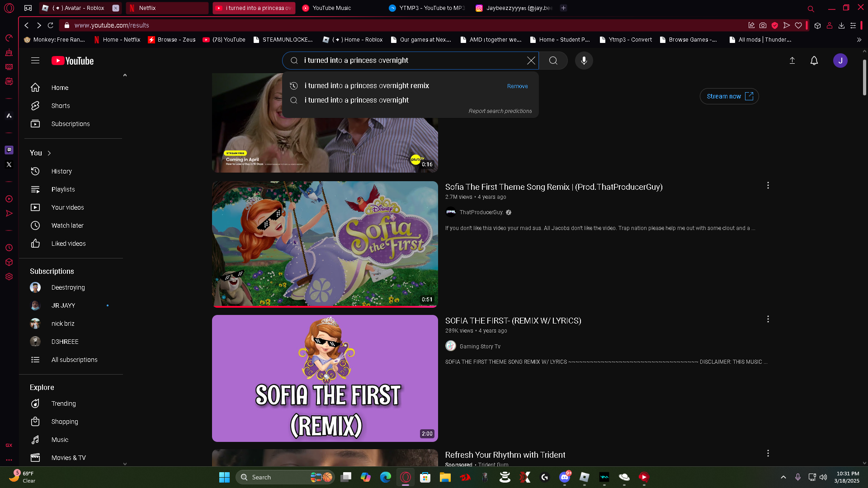Open the STEAMUNLOCKE... bookmark
Image resolution: width=868 pixels, height=488 pixels.
click(283, 40)
